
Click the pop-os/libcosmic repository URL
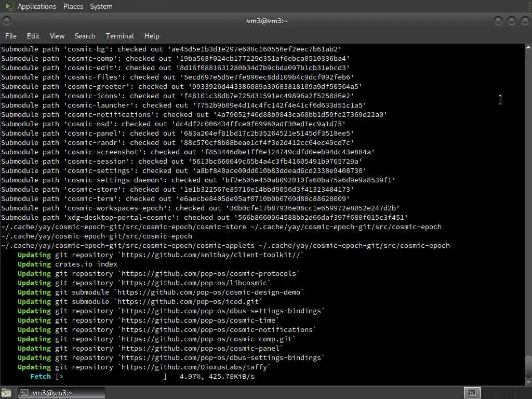click(194, 283)
